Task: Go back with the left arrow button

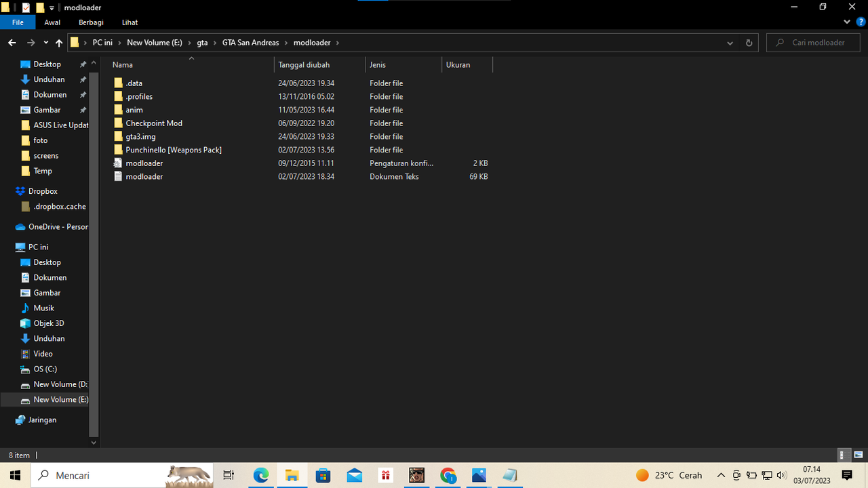Action: (12, 43)
